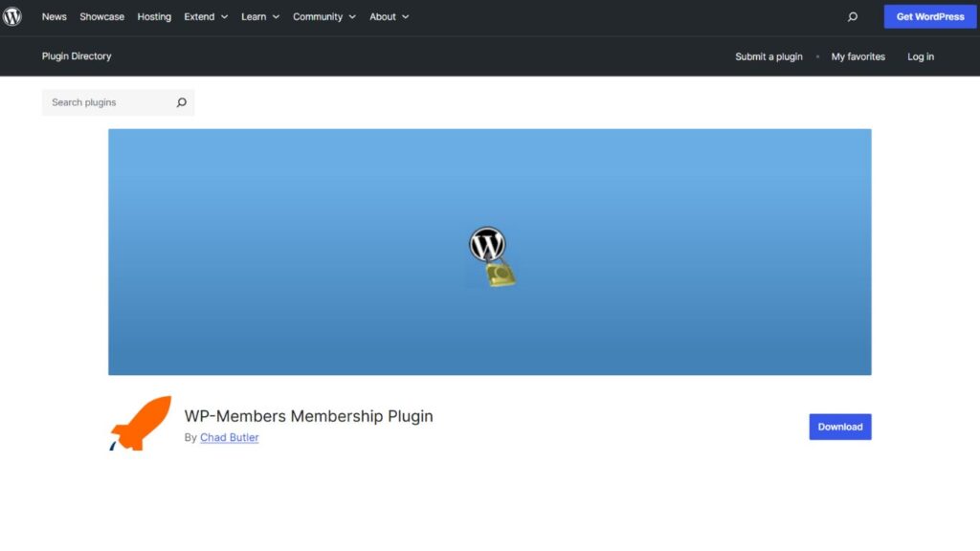Open the search via magnifying glass icon
Screen dimensions: 980x551
tap(852, 16)
